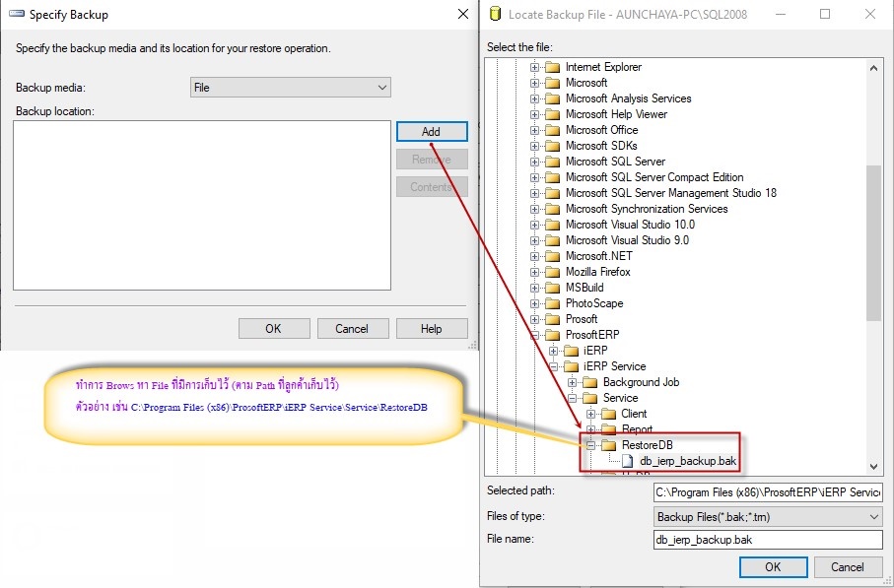This screenshot has width=894, height=588.
Task: Click scroll down arrow in file tree
Action: (873, 467)
